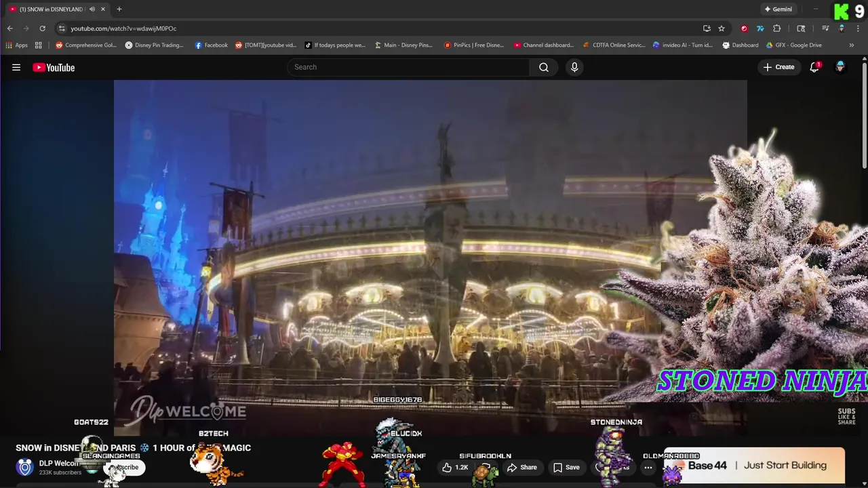Share this video
The width and height of the screenshot is (868, 488).
(522, 467)
